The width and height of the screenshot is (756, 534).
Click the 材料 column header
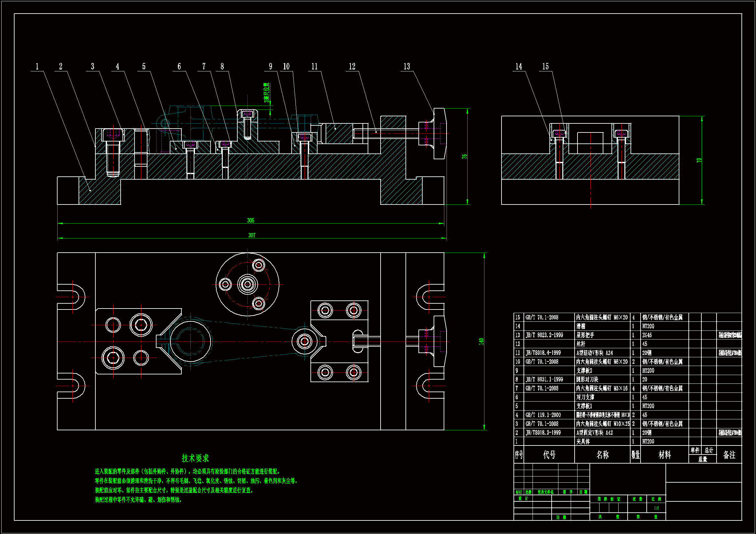(x=664, y=455)
